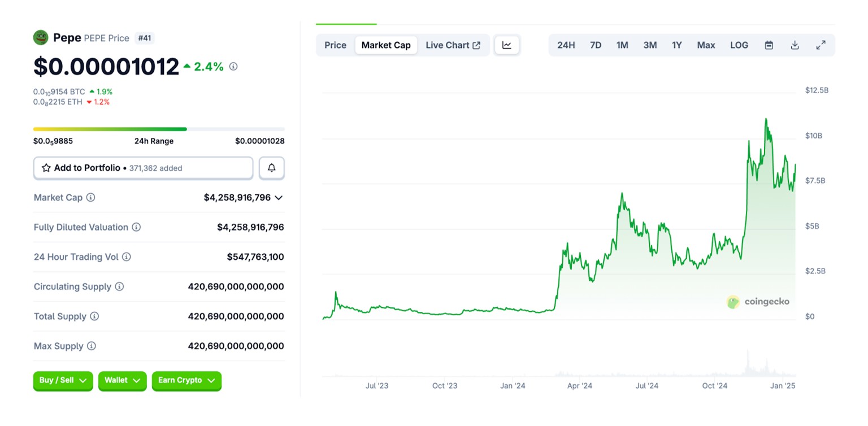Click the #41 rank badge
868x426 pixels.
click(145, 38)
